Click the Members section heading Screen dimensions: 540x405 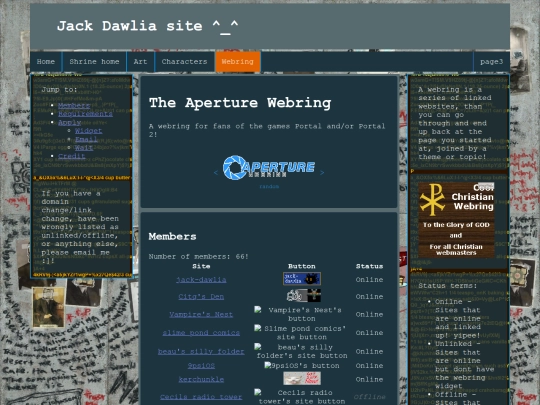click(x=173, y=236)
